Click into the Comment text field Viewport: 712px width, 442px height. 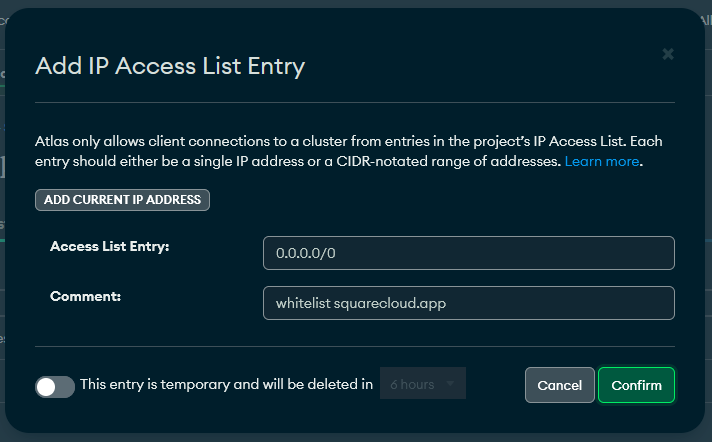click(x=469, y=303)
